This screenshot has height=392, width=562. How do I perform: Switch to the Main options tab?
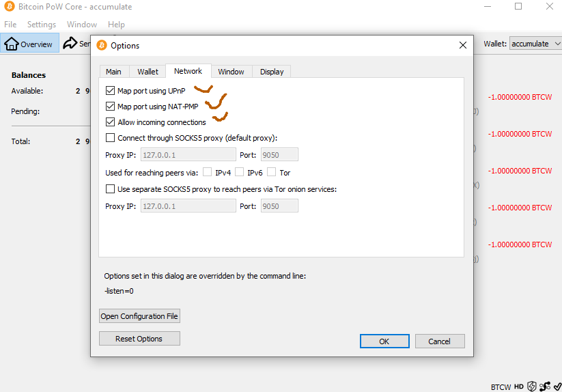pos(113,72)
